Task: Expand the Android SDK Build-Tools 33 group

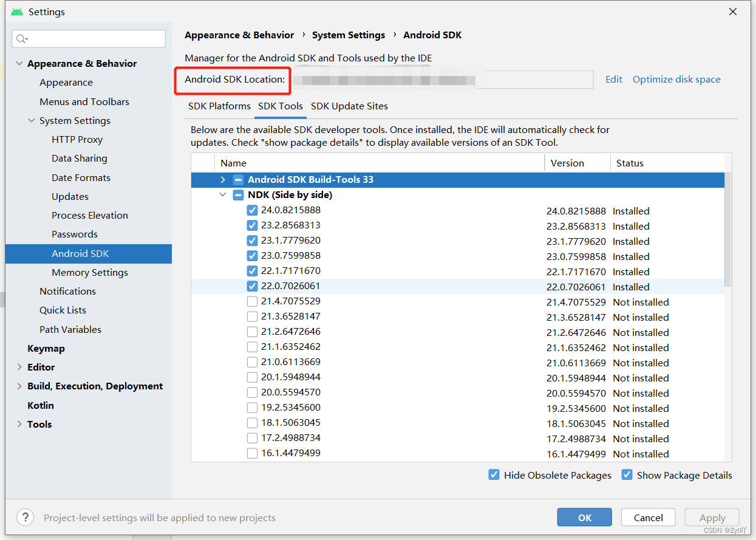Action: pos(222,179)
